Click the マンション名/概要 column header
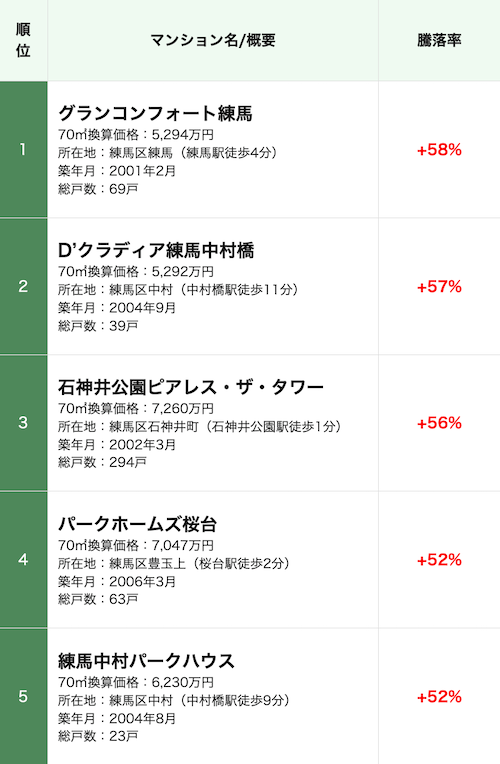500x764 pixels. coord(213,40)
